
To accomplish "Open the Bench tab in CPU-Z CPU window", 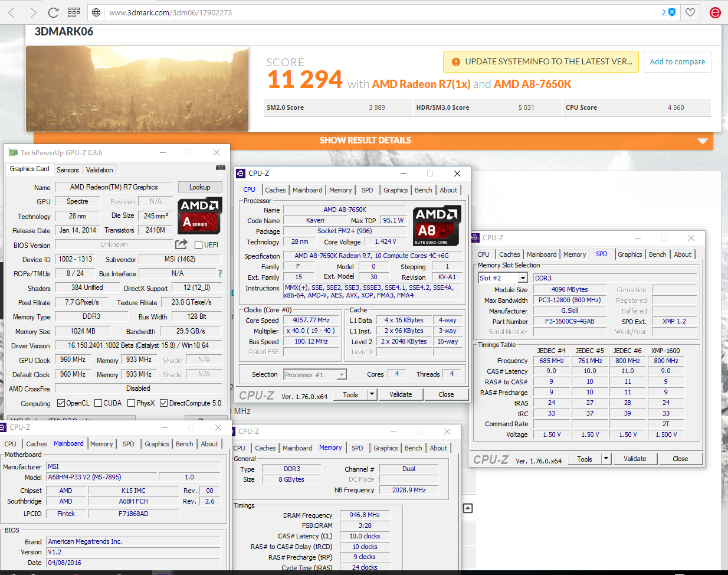I will tap(424, 190).
